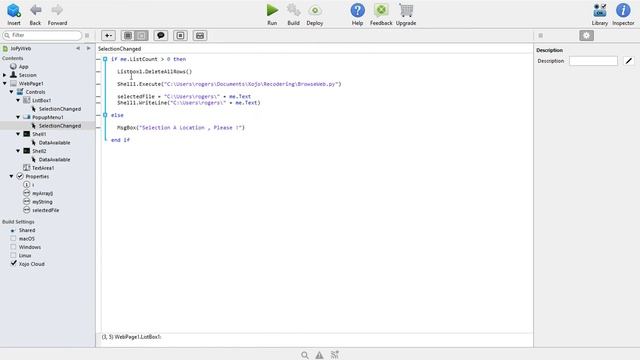
Task: Click the pencil edit icon beside Description
Action: pyautogui.click(x=629, y=61)
